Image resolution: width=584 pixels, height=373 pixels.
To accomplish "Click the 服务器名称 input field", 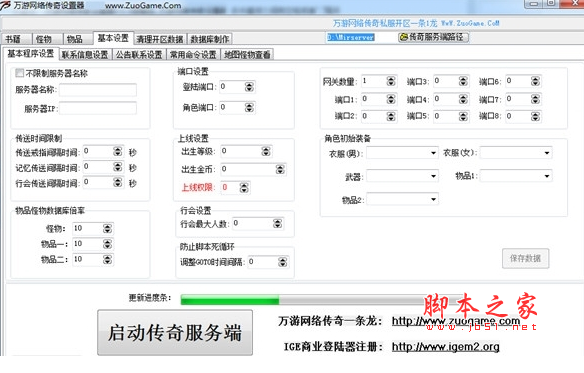I will (x=98, y=90).
